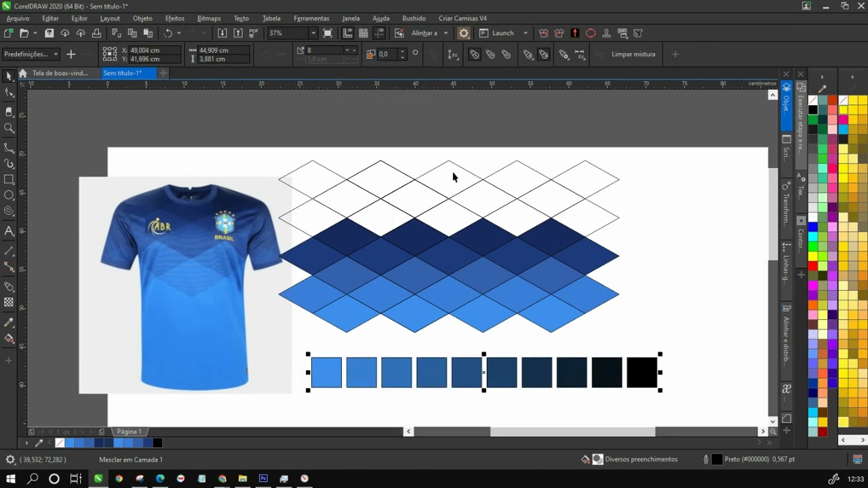
Task: Select the Connector tool
Action: (x=9, y=267)
